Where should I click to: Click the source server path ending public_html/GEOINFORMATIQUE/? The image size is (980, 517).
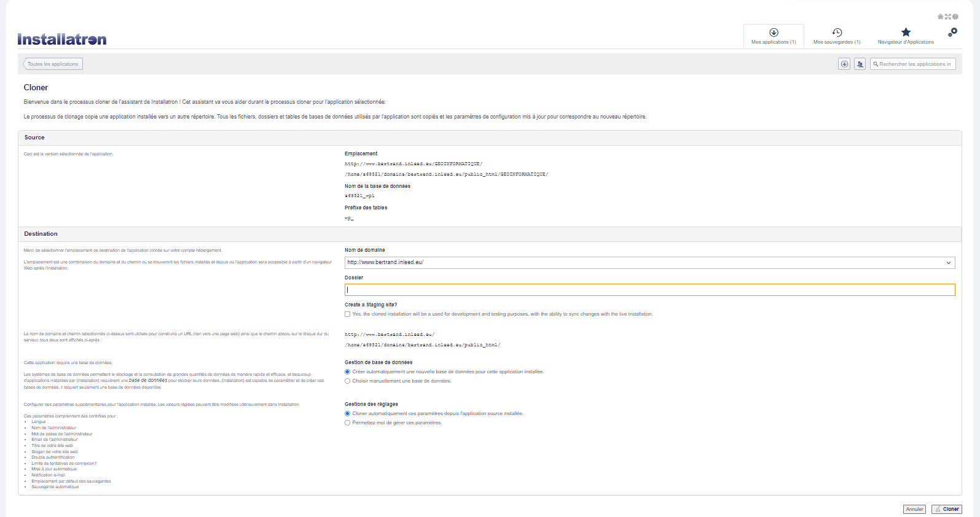pos(446,174)
